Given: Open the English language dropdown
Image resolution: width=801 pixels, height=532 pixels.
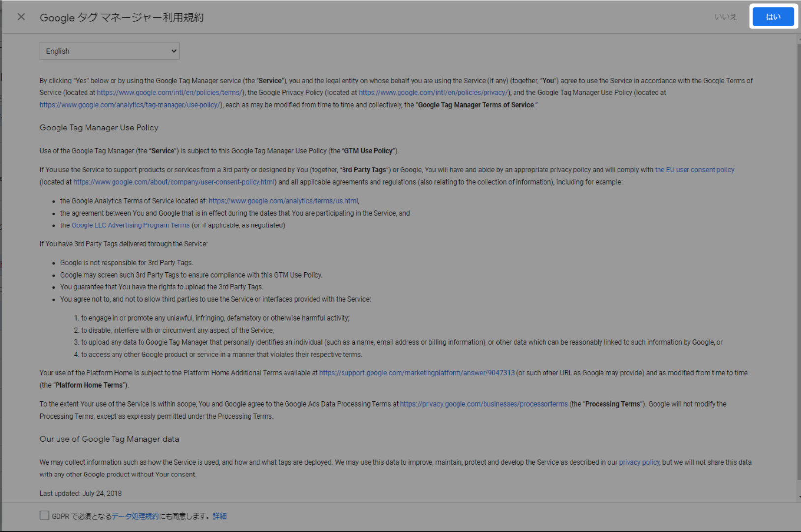Looking at the screenshot, I should pos(110,51).
